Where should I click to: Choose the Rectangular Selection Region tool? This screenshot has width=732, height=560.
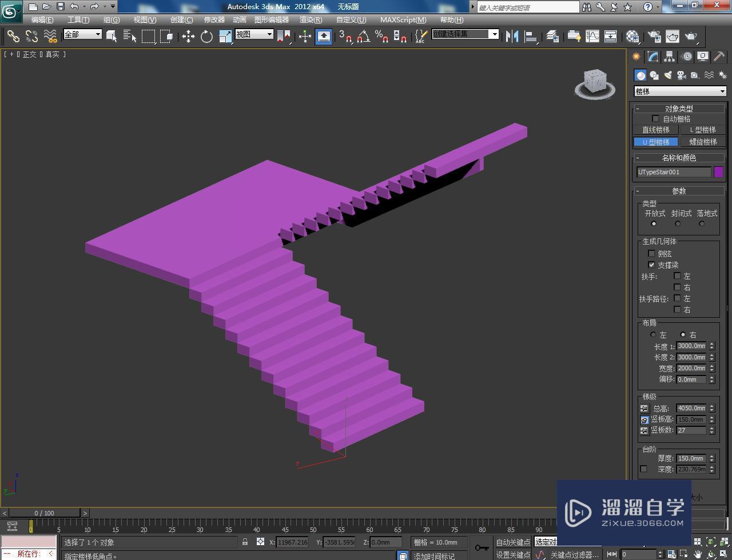point(149,37)
